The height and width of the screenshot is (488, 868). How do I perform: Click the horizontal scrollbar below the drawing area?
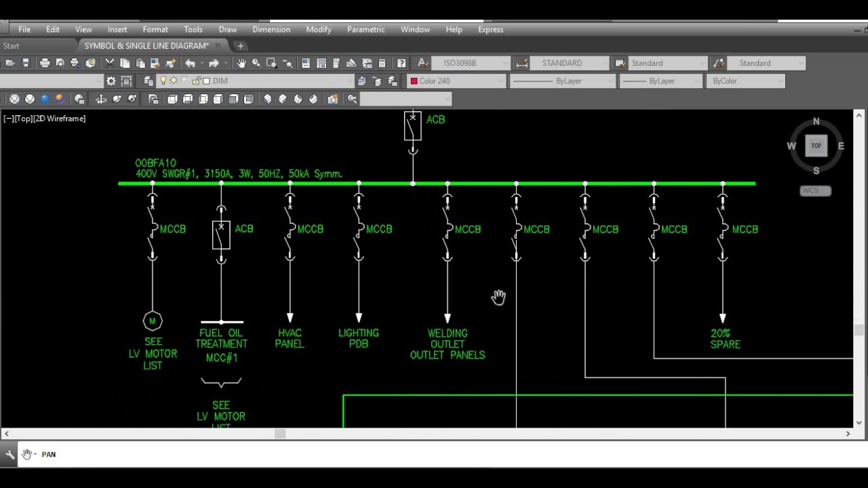click(279, 434)
